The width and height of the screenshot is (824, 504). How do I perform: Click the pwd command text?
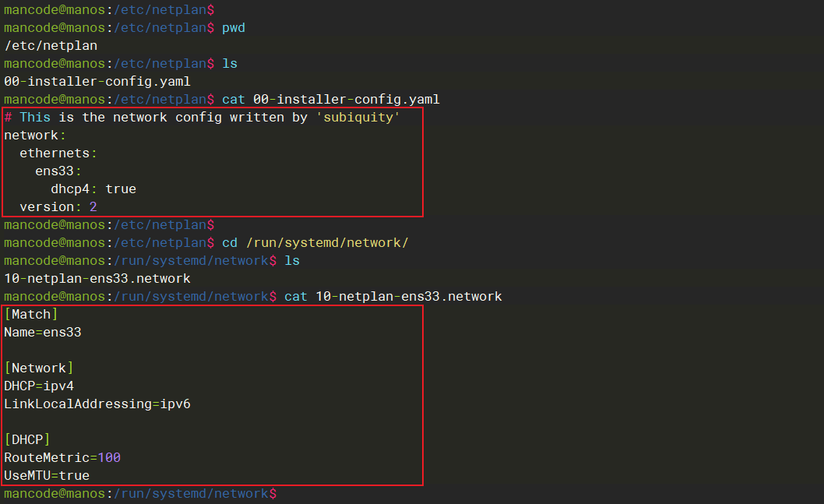coord(234,27)
